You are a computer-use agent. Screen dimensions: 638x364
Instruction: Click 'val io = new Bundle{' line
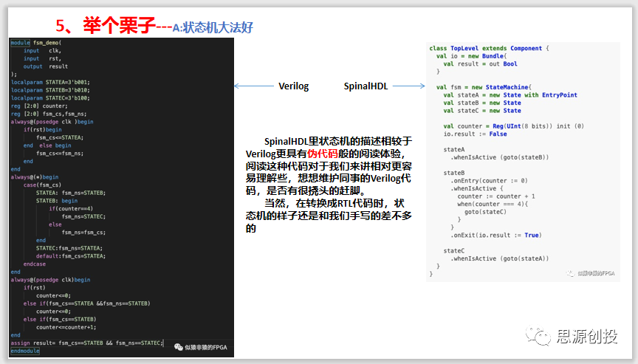click(472, 56)
